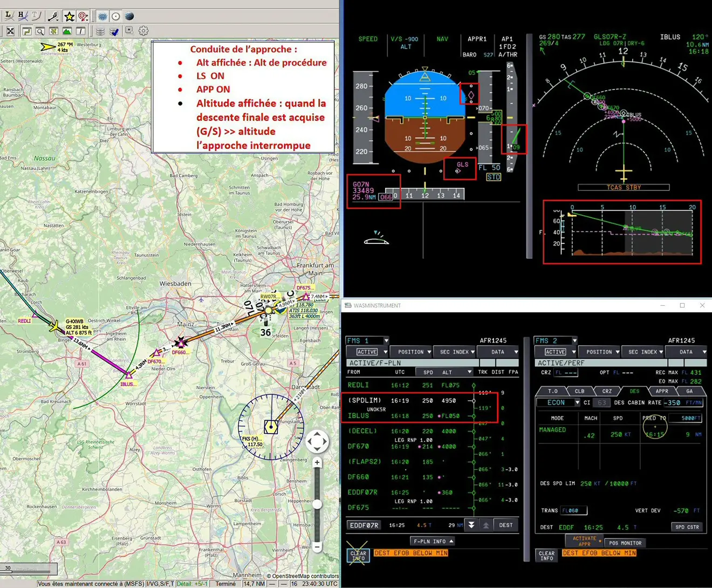The width and height of the screenshot is (712, 588).
Task: Switch to the APPR performance tab
Action: click(662, 391)
